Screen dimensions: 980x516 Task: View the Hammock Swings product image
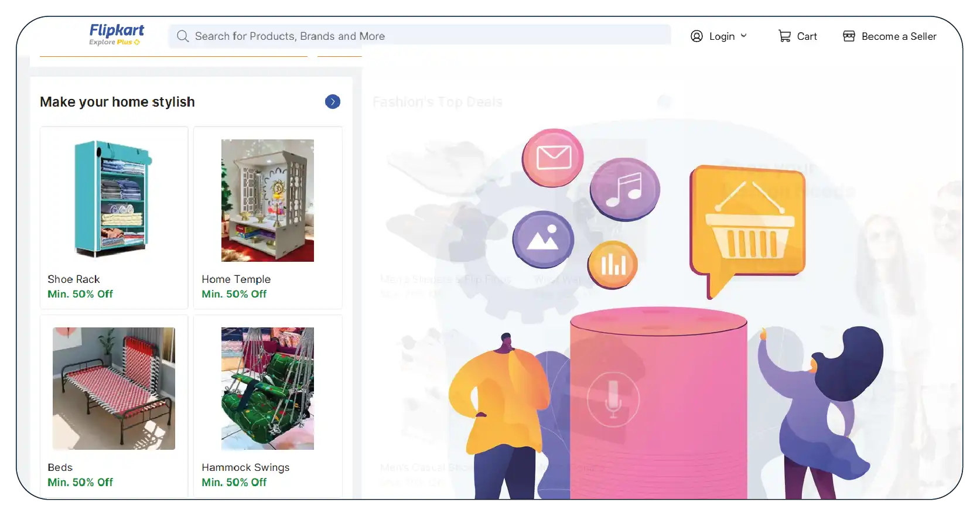tap(268, 388)
